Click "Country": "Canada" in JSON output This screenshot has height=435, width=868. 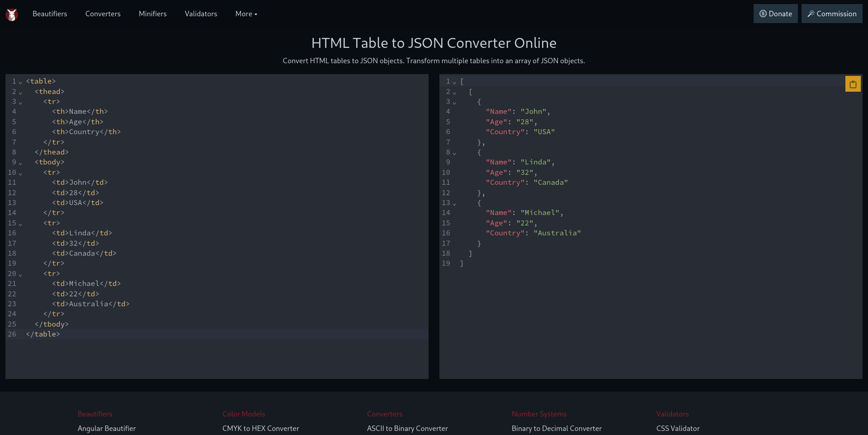pos(527,182)
